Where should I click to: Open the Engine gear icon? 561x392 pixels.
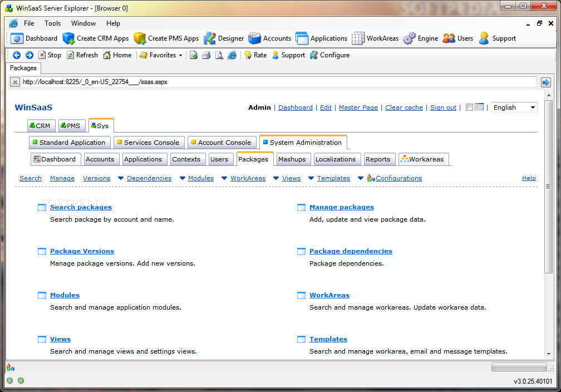coord(409,38)
